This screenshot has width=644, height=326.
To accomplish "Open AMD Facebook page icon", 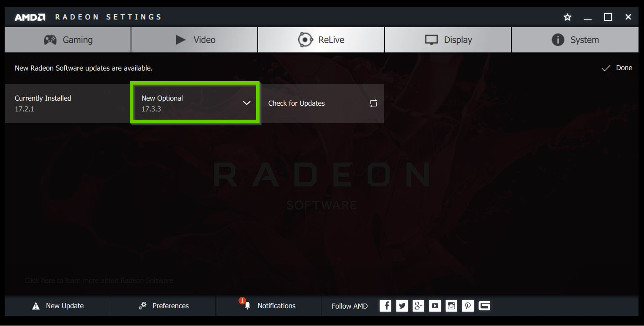I will tap(385, 306).
